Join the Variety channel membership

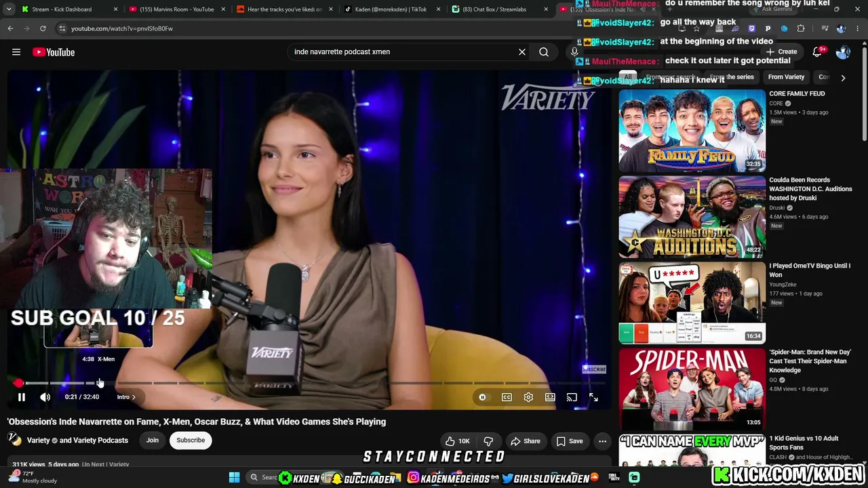pyautogui.click(x=153, y=441)
